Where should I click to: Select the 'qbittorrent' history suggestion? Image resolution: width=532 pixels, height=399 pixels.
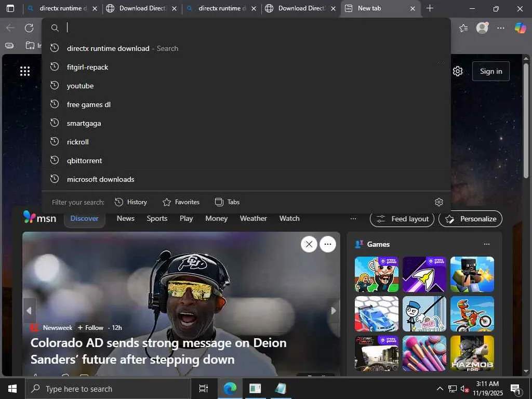tap(246, 161)
